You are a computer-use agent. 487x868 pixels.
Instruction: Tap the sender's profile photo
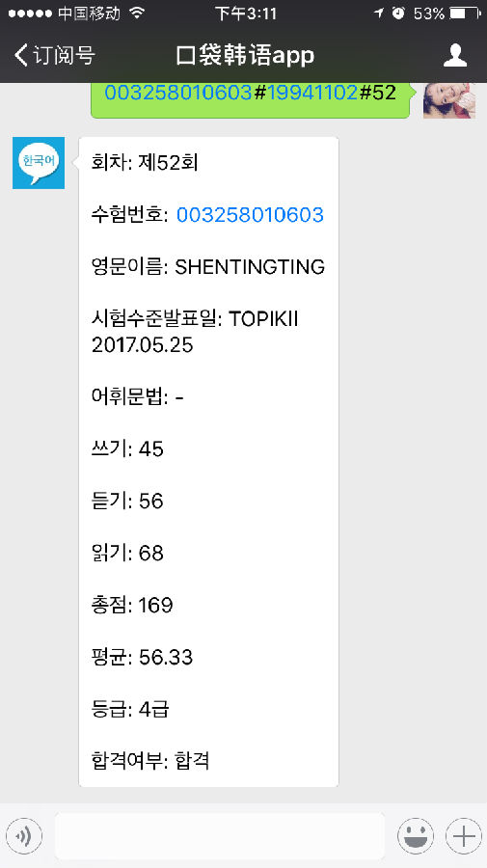(449, 100)
